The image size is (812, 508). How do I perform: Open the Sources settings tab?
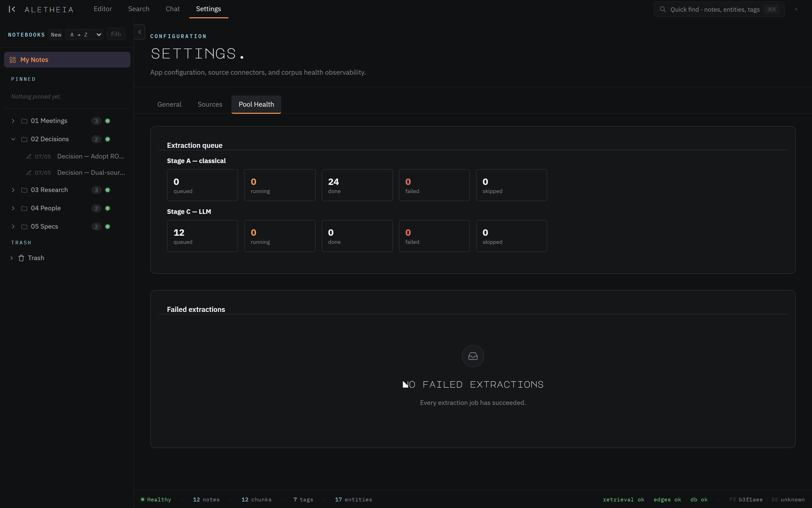tap(210, 104)
